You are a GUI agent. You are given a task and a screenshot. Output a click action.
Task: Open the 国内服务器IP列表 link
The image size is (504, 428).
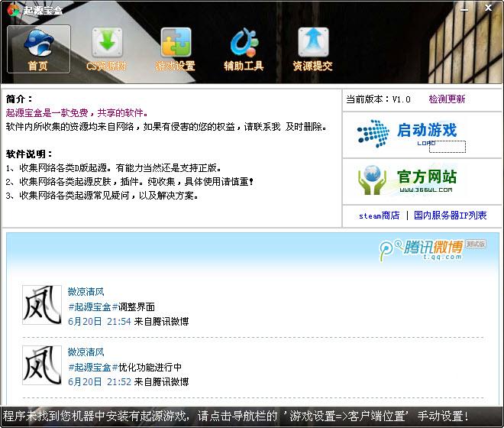pos(450,216)
